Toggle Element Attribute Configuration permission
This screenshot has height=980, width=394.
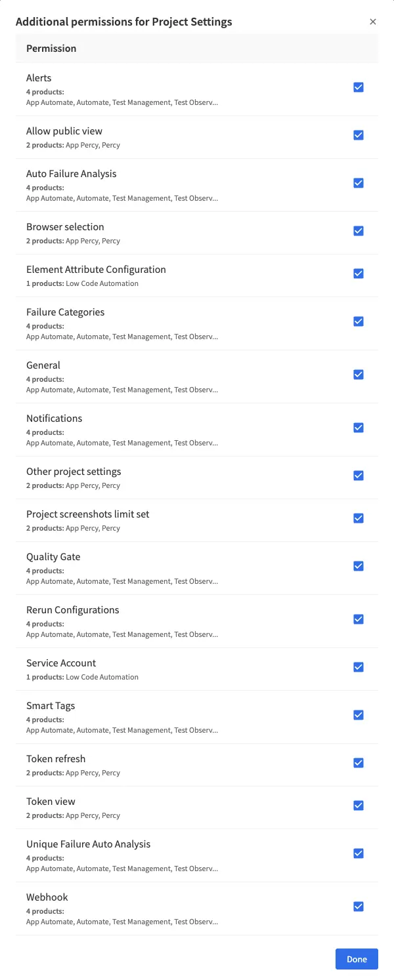click(x=359, y=273)
